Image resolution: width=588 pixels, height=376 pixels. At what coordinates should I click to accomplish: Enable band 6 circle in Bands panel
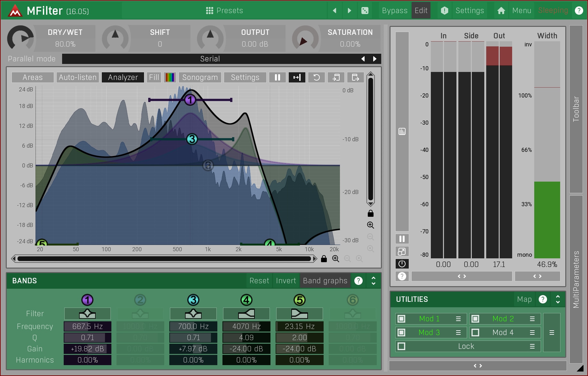(353, 300)
